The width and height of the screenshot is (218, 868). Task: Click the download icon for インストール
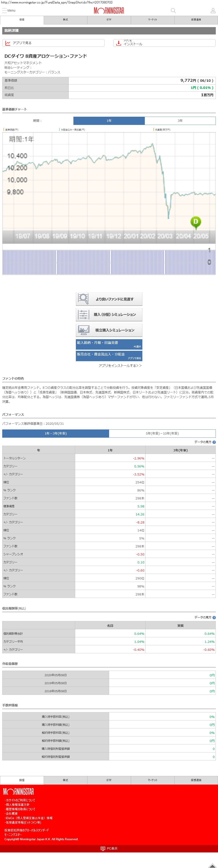tap(118, 43)
